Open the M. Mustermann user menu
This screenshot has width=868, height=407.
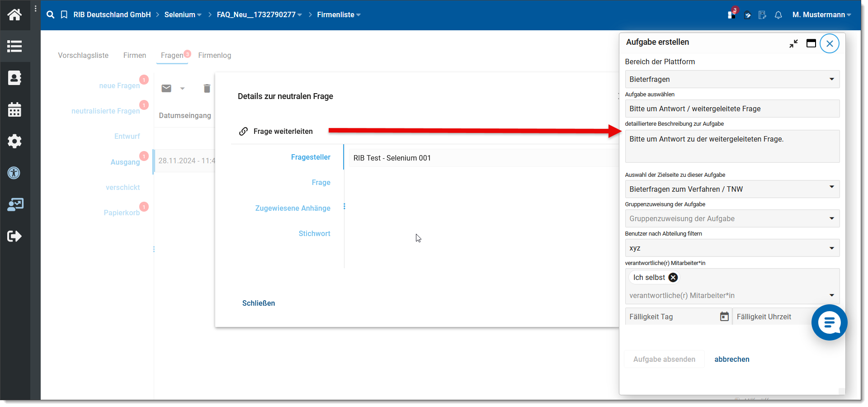[x=821, y=15]
